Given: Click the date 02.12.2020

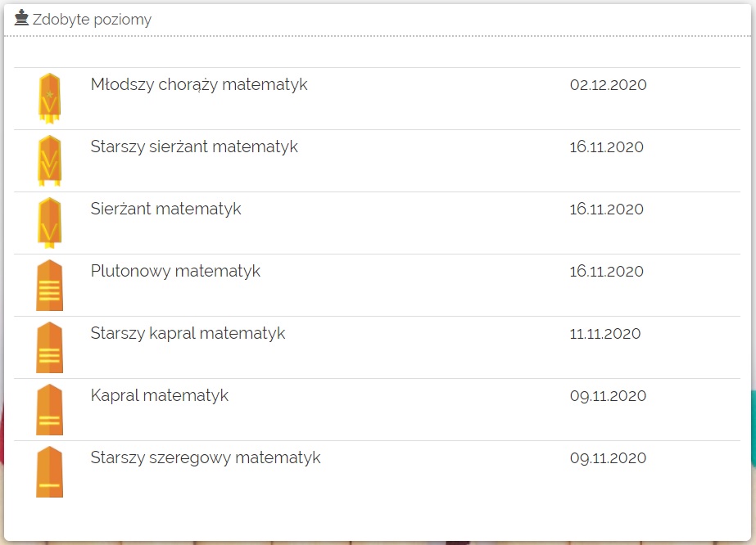Looking at the screenshot, I should tap(608, 85).
